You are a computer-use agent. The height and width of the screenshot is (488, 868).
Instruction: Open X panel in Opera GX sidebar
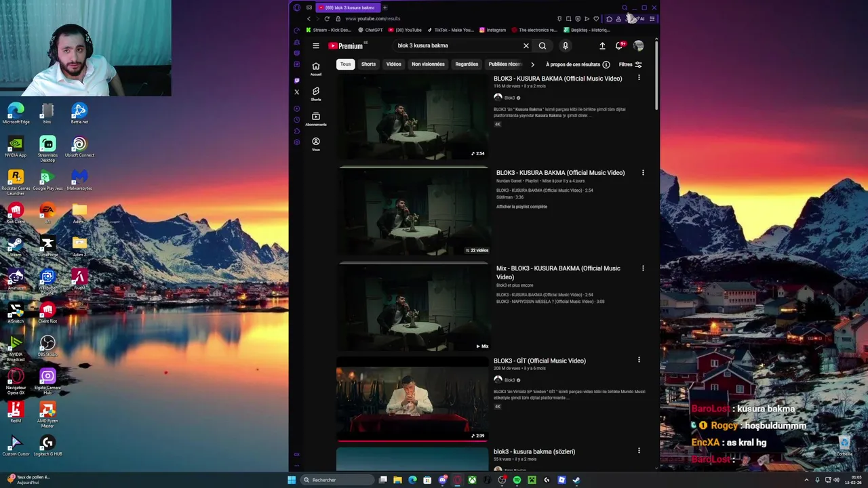pyautogui.click(x=296, y=92)
